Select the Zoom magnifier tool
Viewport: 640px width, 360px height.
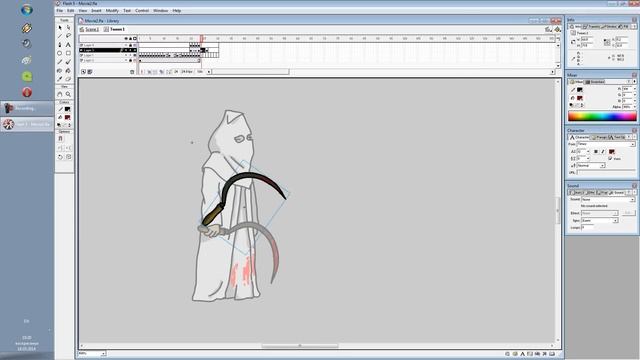click(x=68, y=94)
